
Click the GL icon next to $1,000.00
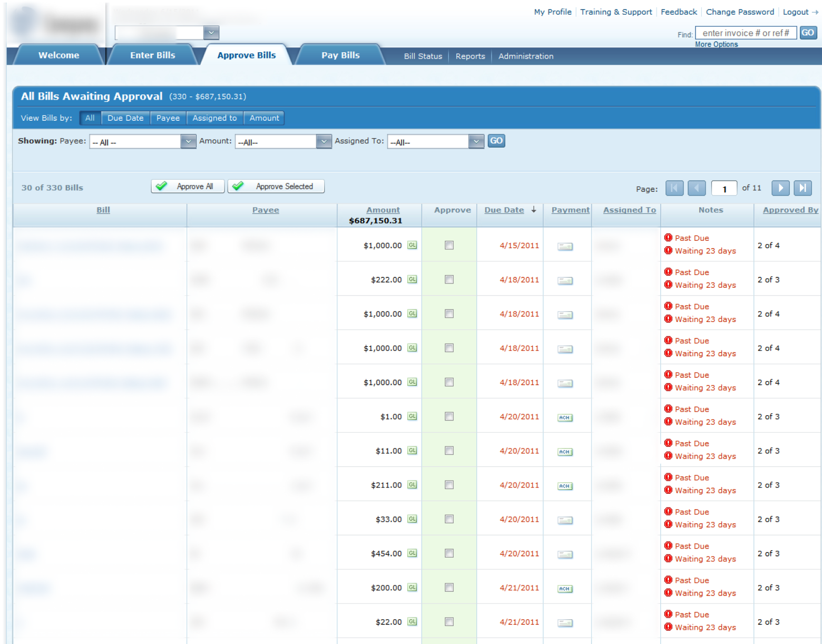(x=412, y=245)
